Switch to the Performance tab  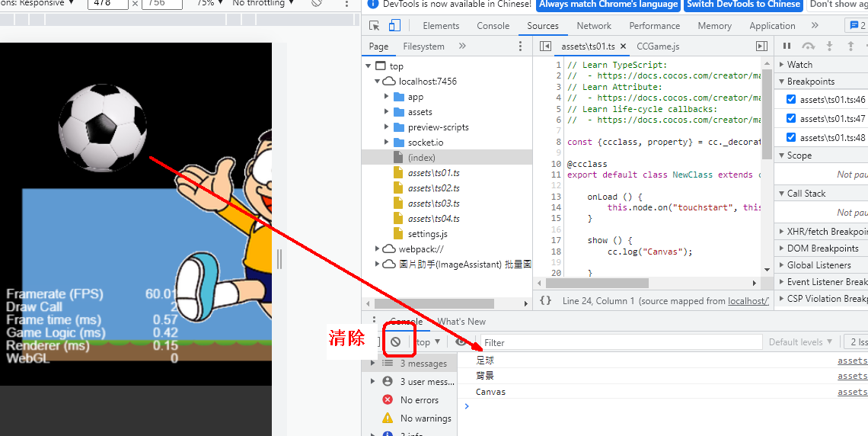tap(655, 25)
